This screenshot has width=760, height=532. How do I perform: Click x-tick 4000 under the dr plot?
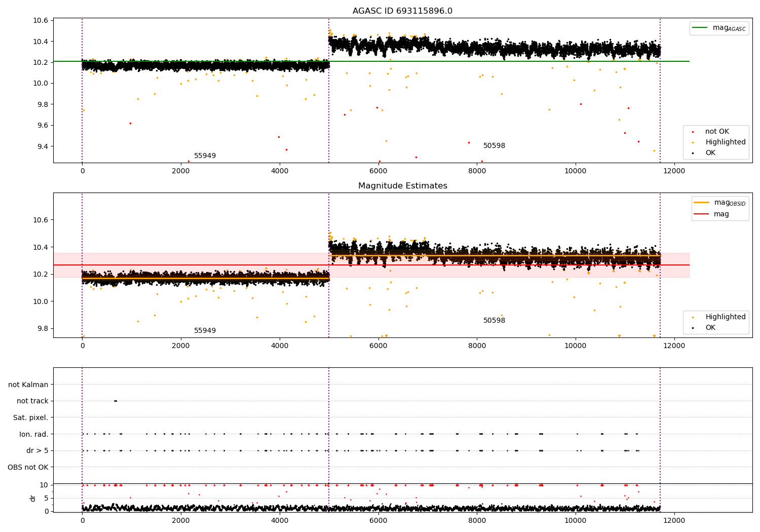[280, 520]
